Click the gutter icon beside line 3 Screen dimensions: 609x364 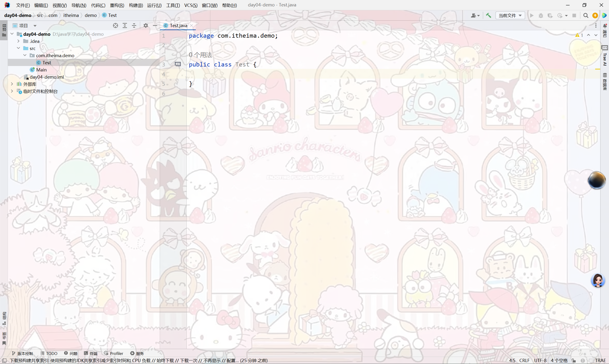point(178,64)
